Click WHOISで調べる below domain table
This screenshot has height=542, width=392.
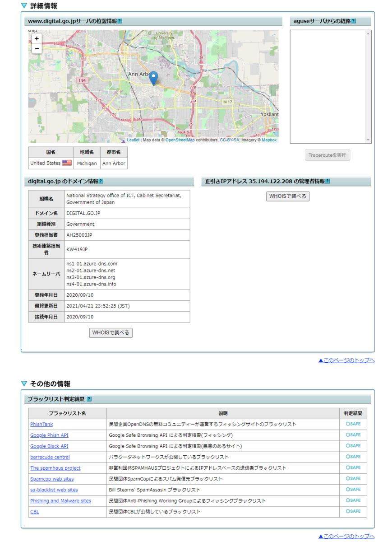point(111,333)
